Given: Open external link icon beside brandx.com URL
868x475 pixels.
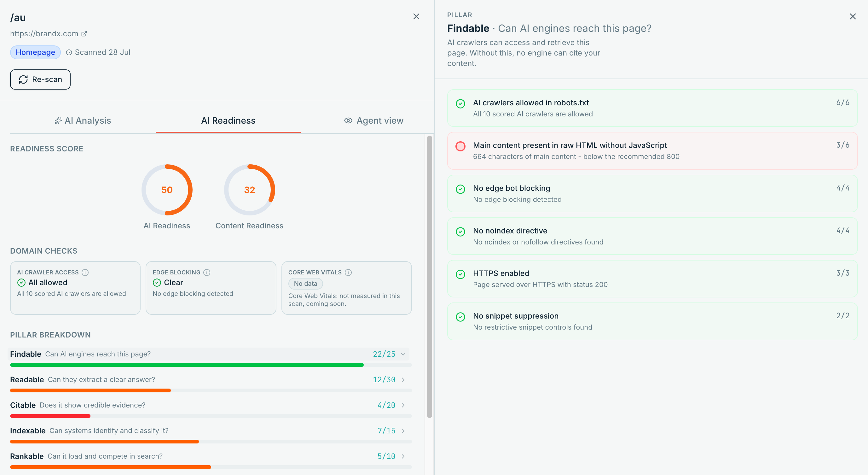Looking at the screenshot, I should 84,34.
